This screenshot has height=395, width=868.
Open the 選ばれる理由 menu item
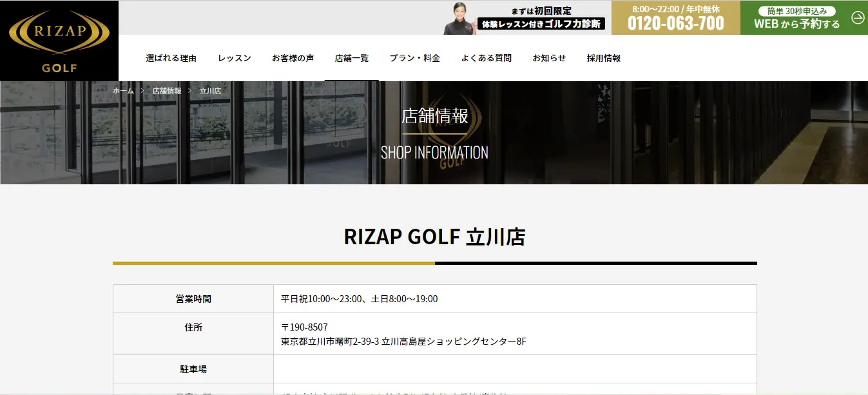coord(171,58)
